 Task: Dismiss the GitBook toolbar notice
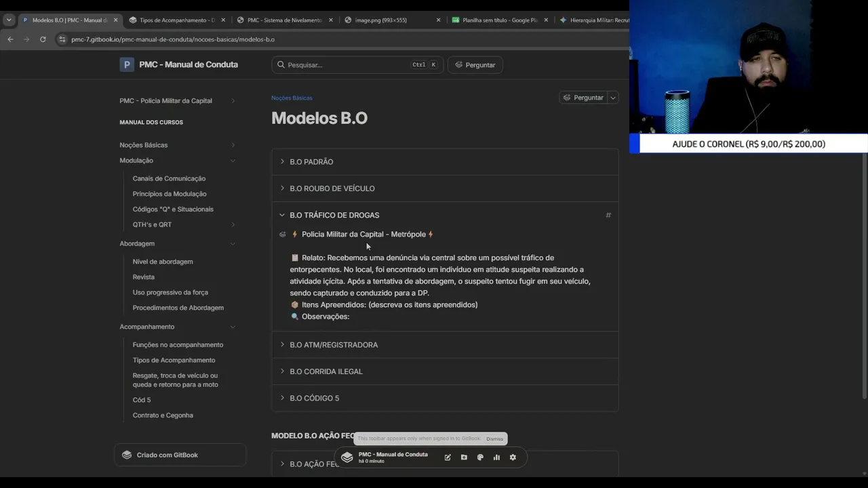495,439
